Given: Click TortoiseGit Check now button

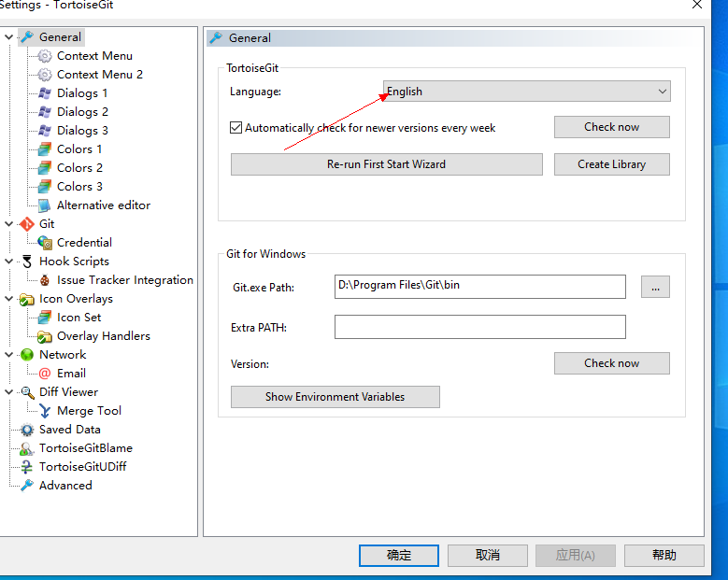Looking at the screenshot, I should pos(611,127).
